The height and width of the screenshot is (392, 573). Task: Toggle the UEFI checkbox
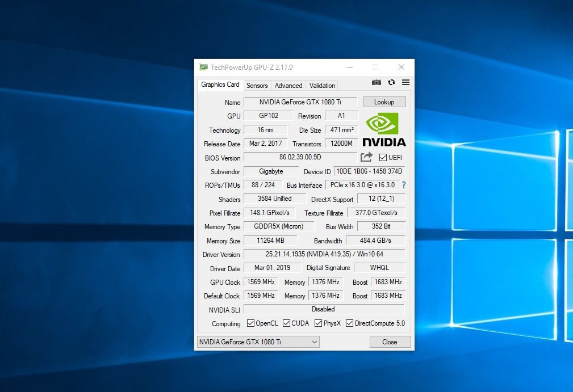click(x=383, y=157)
